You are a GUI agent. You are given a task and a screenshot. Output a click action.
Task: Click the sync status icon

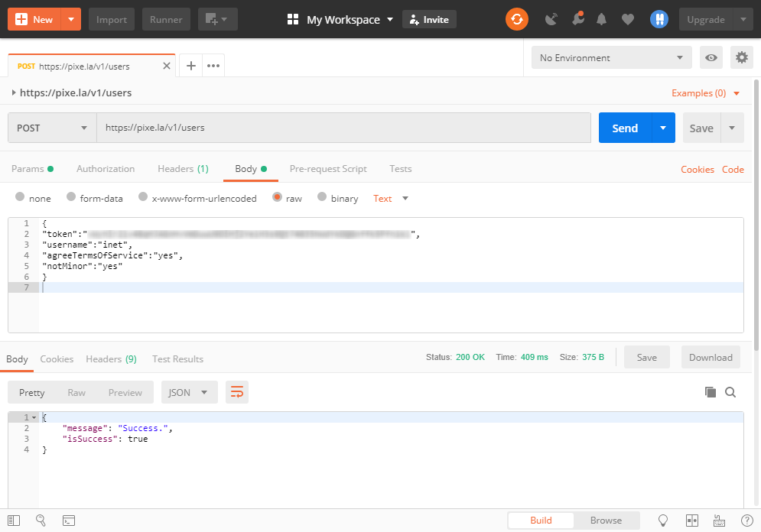point(516,19)
